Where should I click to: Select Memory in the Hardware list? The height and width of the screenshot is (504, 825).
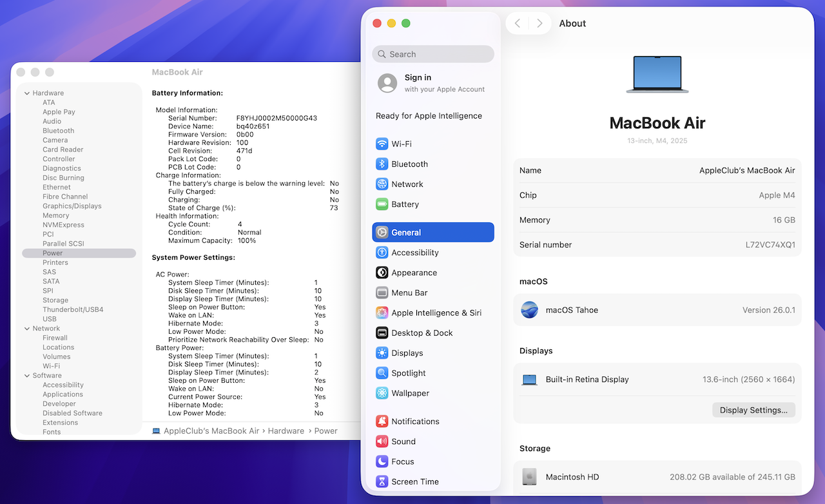click(x=55, y=215)
